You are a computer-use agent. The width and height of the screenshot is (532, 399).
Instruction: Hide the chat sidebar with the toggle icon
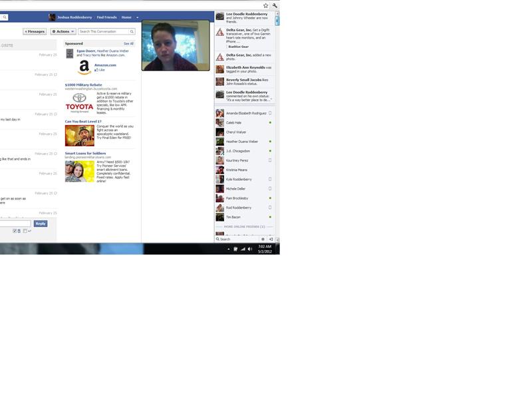[x=269, y=238]
